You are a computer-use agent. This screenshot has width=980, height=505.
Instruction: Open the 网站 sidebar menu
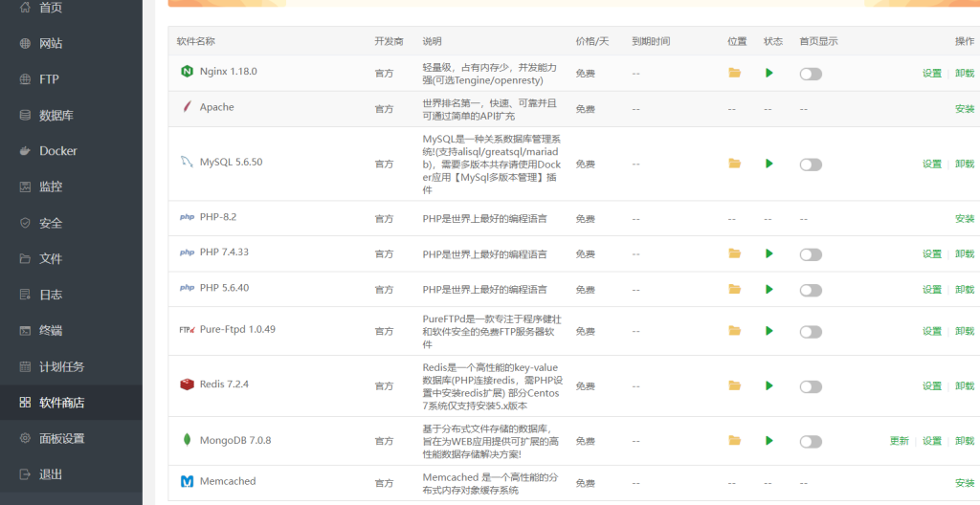click(x=71, y=43)
